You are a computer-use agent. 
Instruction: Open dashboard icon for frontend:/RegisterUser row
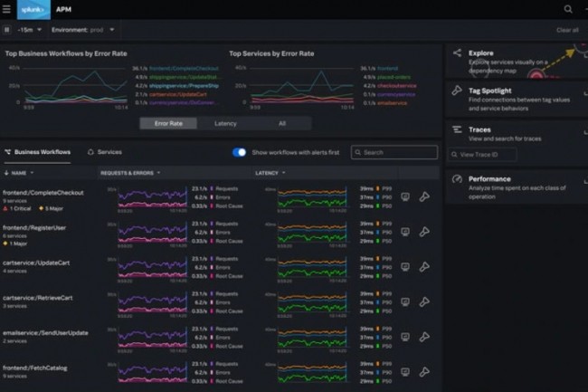[x=405, y=232]
